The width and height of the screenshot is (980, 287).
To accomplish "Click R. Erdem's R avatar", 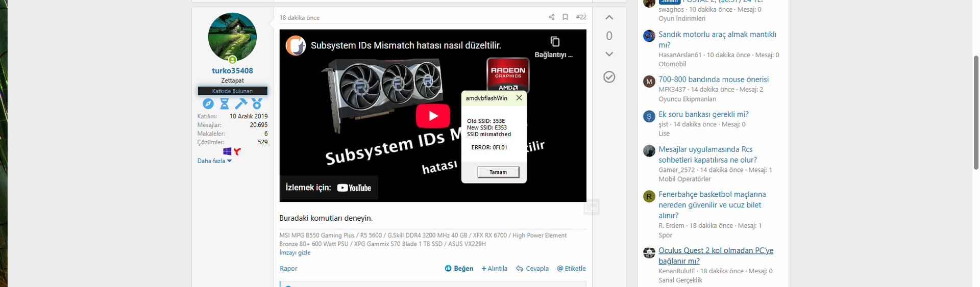I will [x=649, y=196].
